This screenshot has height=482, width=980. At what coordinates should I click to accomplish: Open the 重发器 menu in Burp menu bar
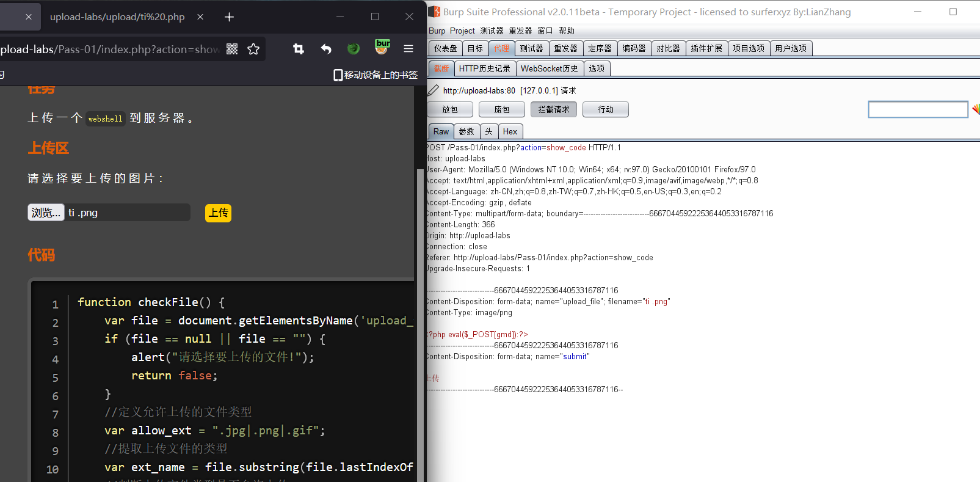click(520, 31)
